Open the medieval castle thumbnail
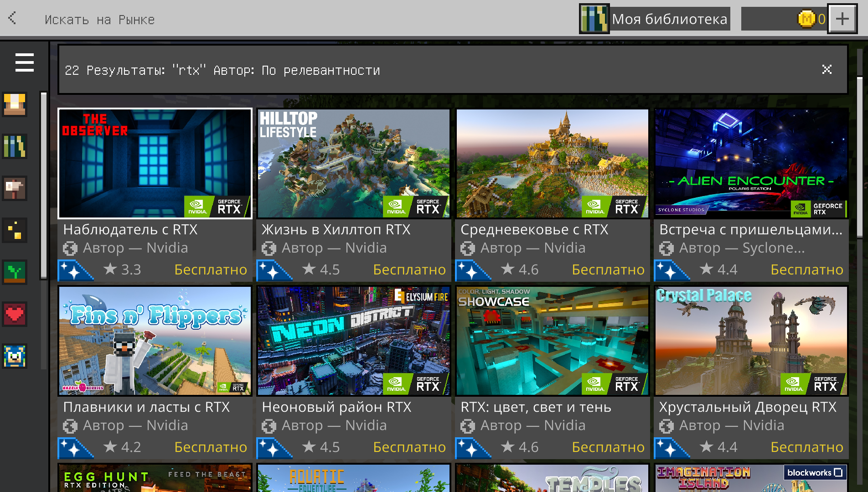Viewport: 868px width, 492px height. click(553, 163)
